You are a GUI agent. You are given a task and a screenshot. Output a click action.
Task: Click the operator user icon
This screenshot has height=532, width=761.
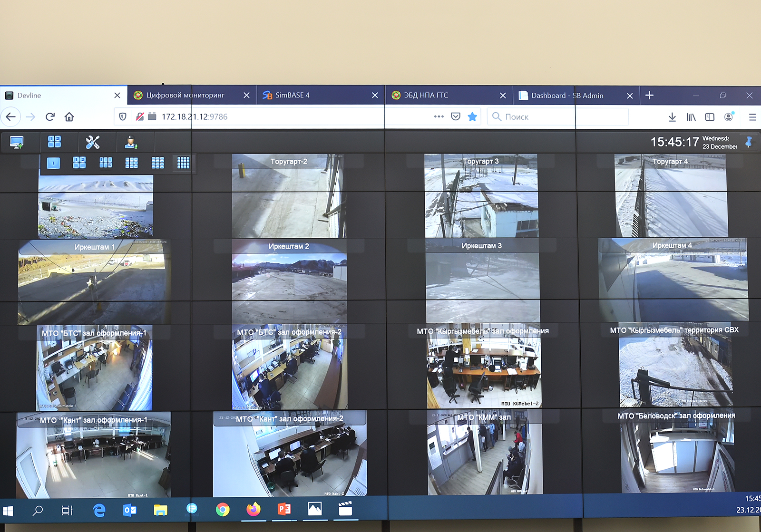click(131, 142)
